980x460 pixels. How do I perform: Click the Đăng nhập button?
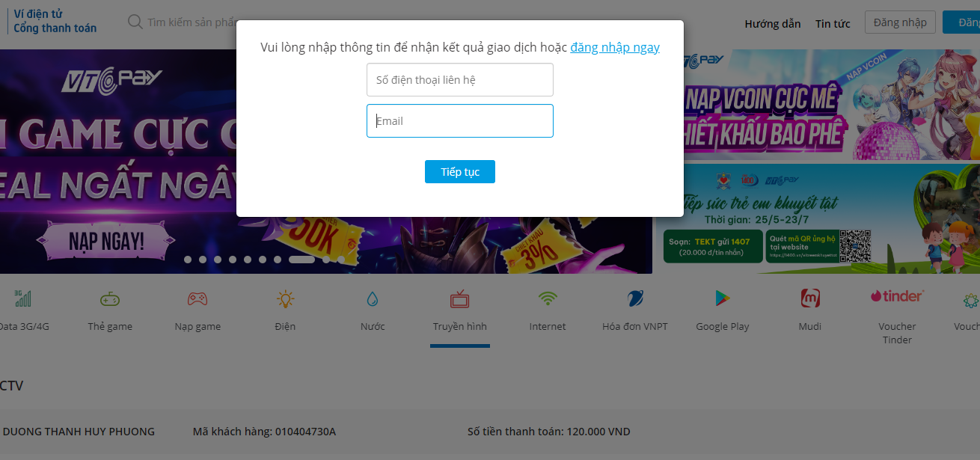tap(900, 22)
